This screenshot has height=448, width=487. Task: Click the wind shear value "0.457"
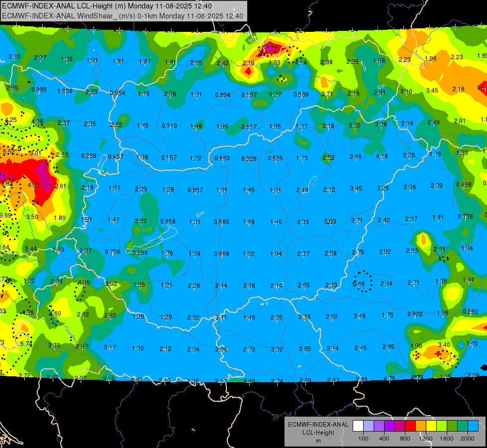116,157
